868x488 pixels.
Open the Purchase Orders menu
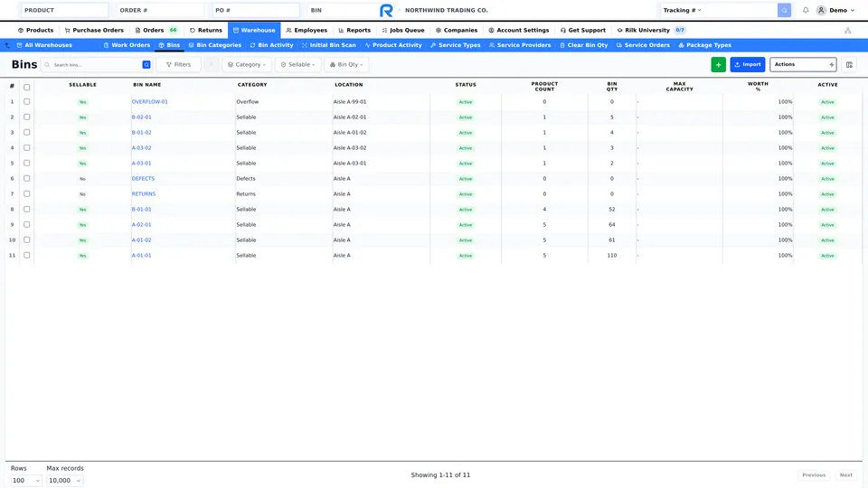(x=94, y=31)
